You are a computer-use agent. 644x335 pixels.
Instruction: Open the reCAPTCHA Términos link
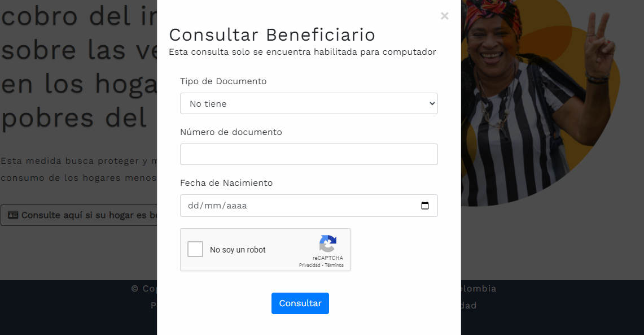(x=334, y=265)
